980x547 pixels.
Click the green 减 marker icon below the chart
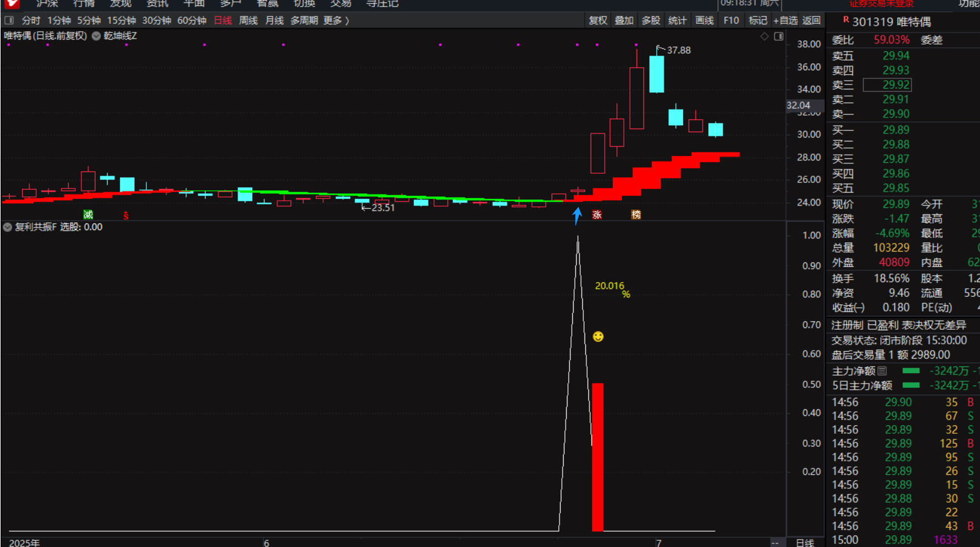click(88, 215)
